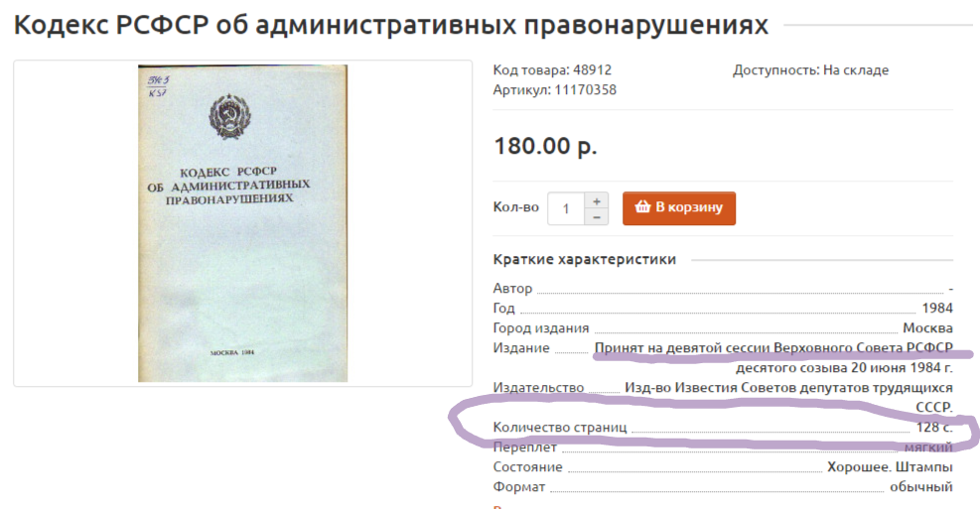980x509 pixels.
Task: Click the basket icon in the orange button
Action: [642, 206]
